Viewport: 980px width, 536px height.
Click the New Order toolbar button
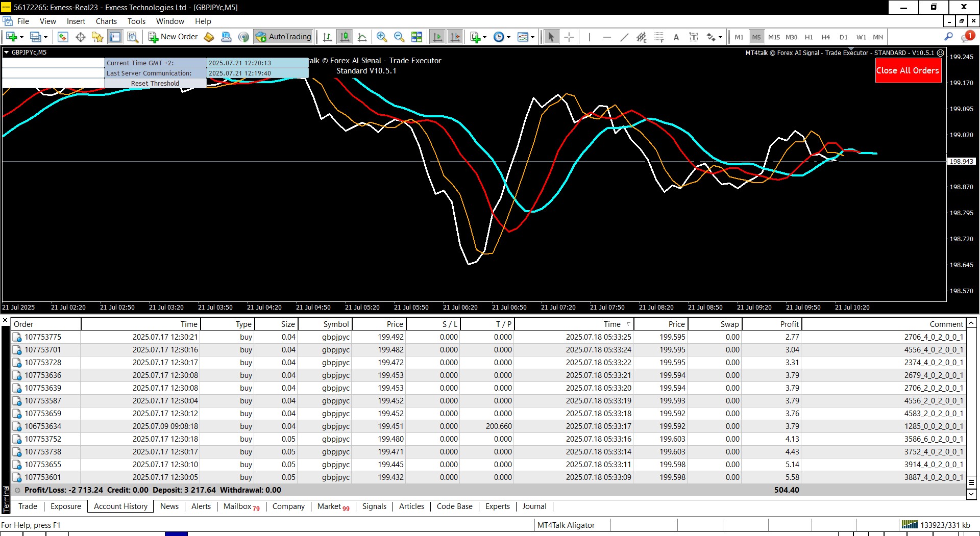pos(173,37)
